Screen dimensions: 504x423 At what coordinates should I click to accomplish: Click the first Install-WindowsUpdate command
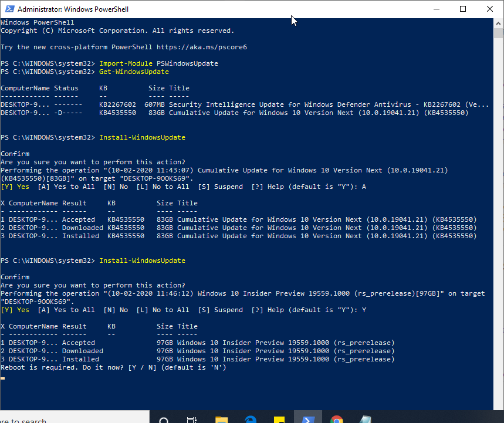click(142, 137)
